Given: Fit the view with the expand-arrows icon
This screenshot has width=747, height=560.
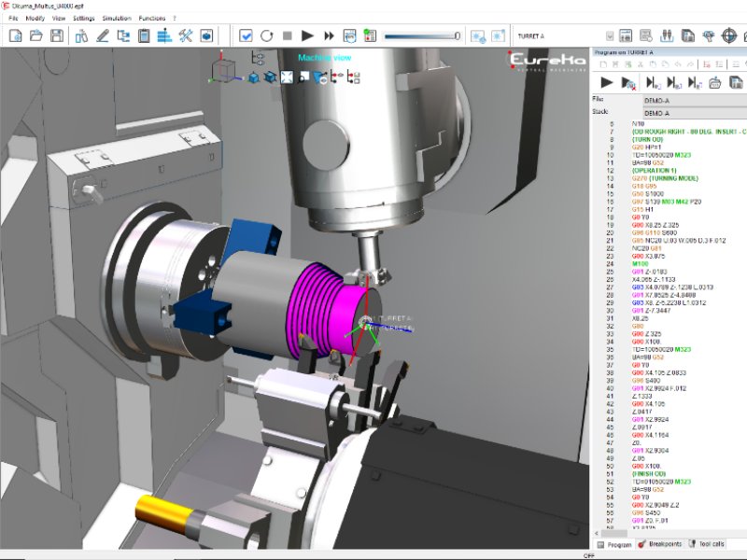Looking at the screenshot, I should tap(287, 77).
